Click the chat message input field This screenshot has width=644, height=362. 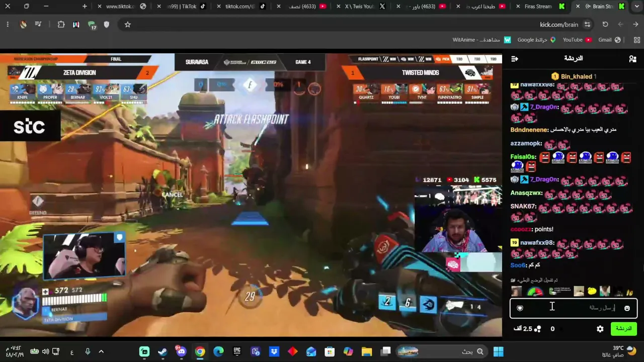574,308
